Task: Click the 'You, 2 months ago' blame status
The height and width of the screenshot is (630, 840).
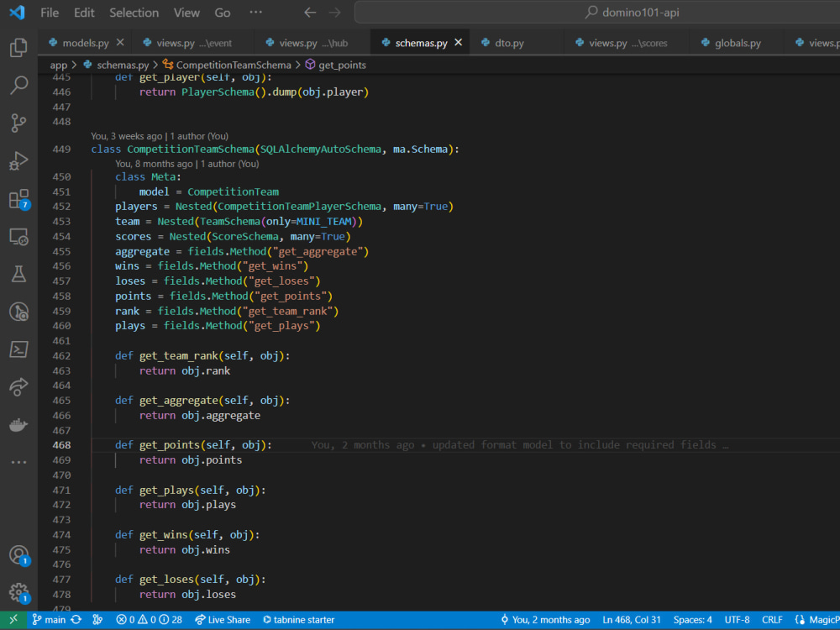Action: click(x=545, y=620)
